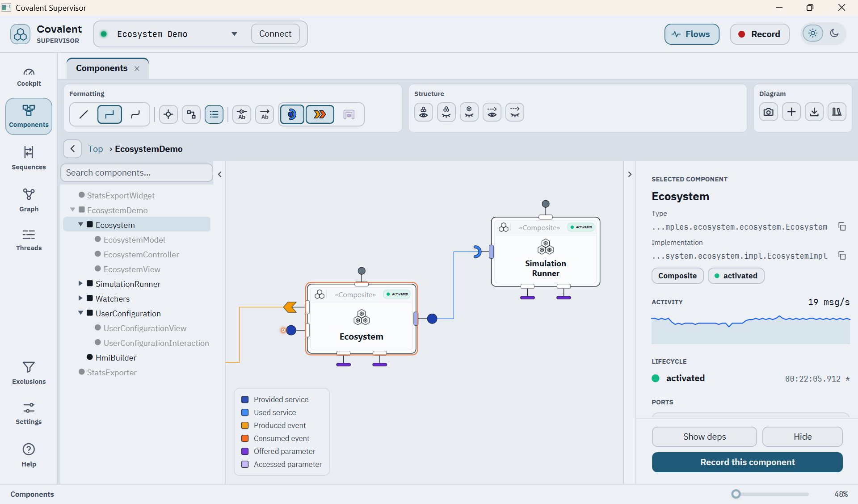Click Record this component button

coord(747,462)
